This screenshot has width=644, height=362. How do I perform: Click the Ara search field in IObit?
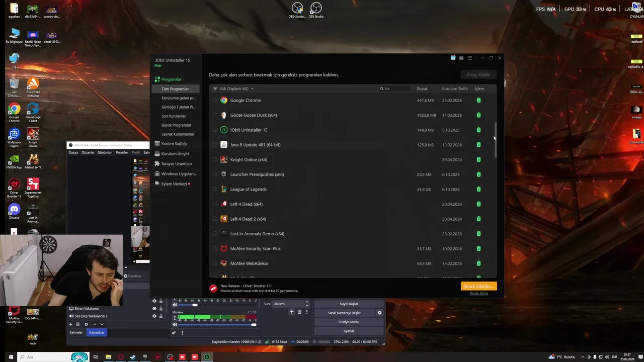click(x=394, y=89)
